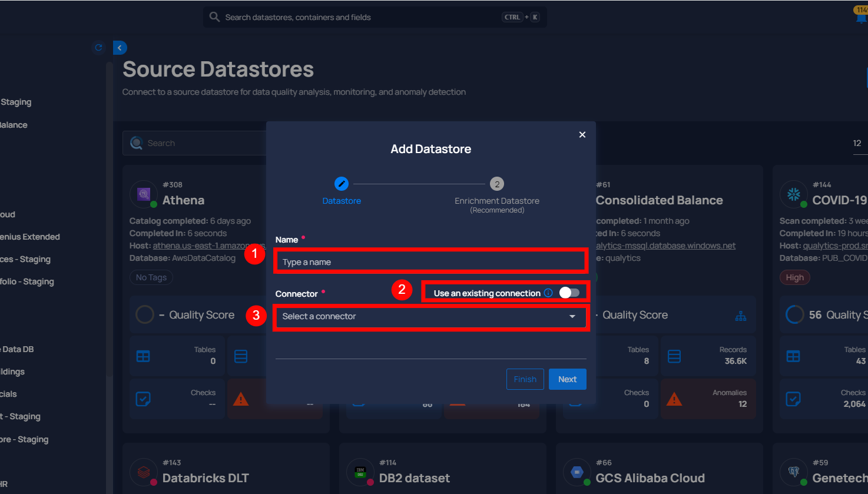Click Athena Quality Score ring
Screen dimensions: 868x494
(145, 314)
